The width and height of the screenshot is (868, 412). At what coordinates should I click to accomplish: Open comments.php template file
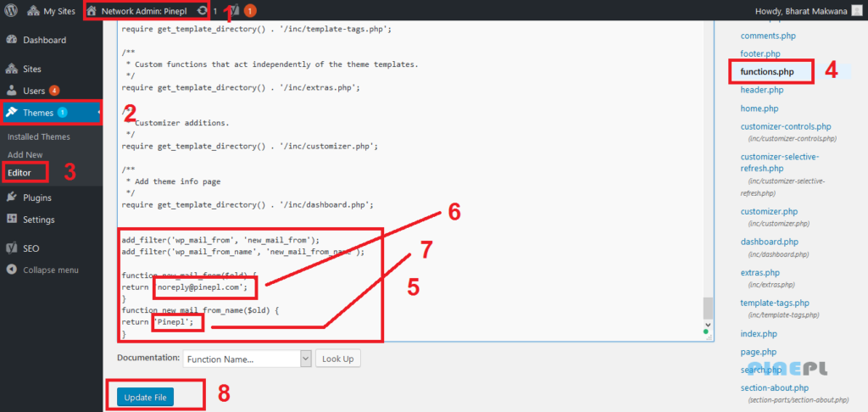click(768, 36)
